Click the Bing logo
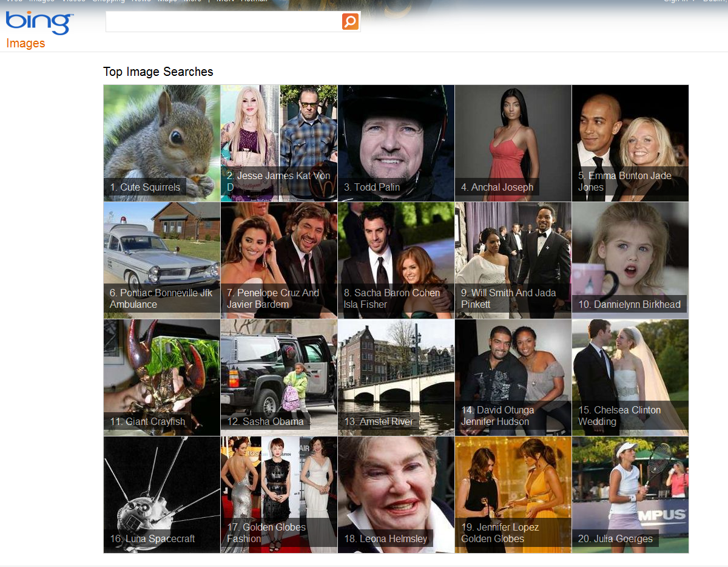Screen dimensions: 728x567 tap(39, 23)
